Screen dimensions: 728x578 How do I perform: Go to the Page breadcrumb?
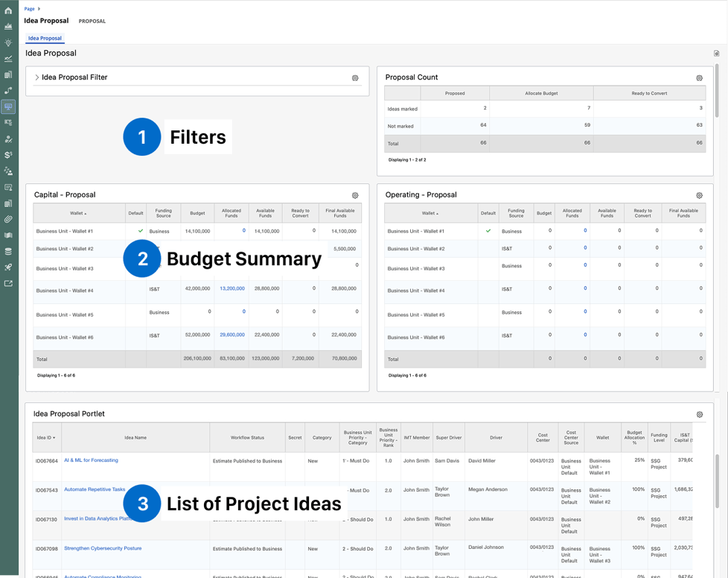(29, 9)
